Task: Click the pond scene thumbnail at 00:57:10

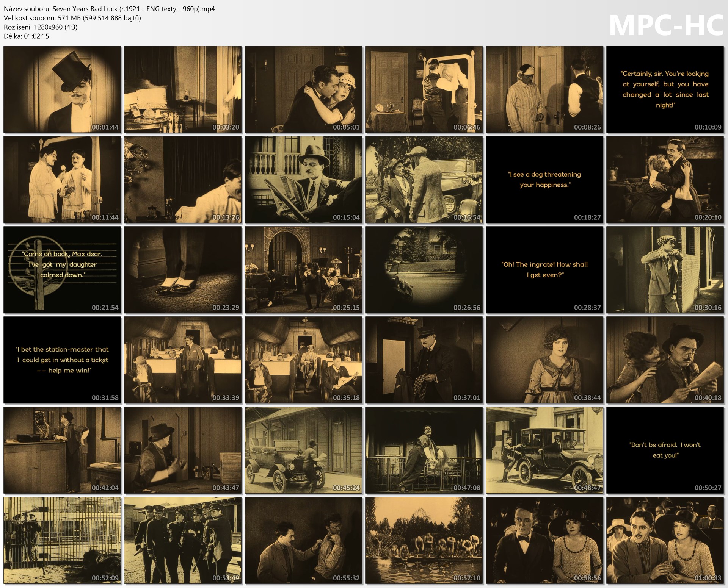Action: pos(424,540)
